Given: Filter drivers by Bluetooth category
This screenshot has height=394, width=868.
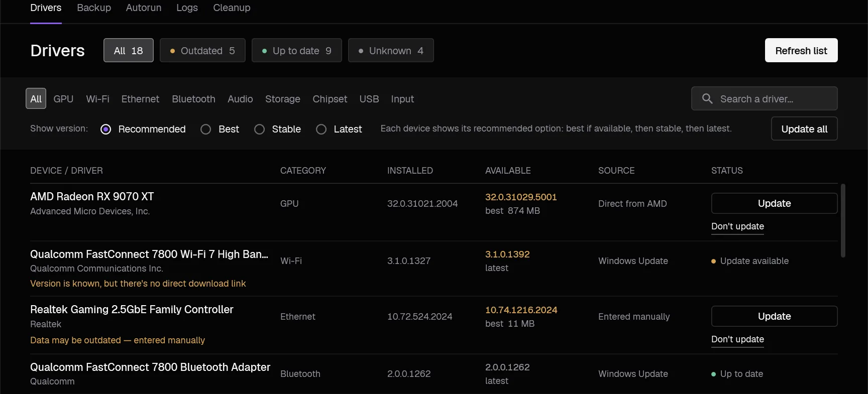Looking at the screenshot, I should pyautogui.click(x=193, y=99).
